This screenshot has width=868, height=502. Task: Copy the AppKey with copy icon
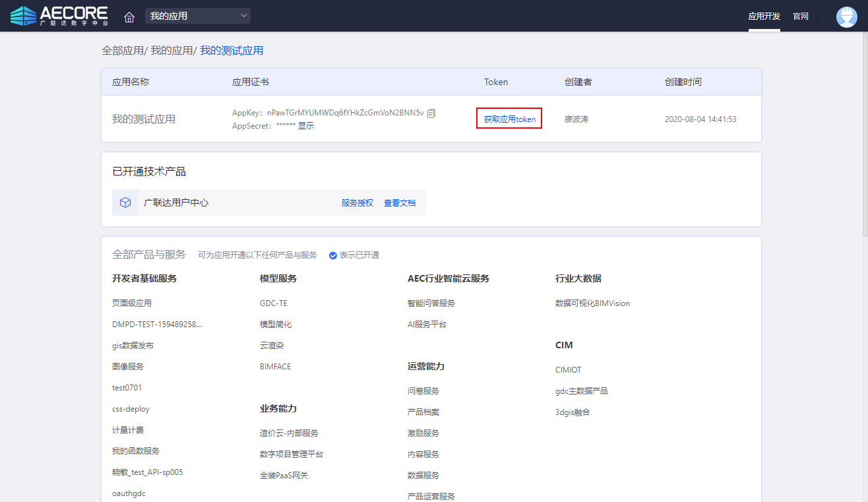431,113
